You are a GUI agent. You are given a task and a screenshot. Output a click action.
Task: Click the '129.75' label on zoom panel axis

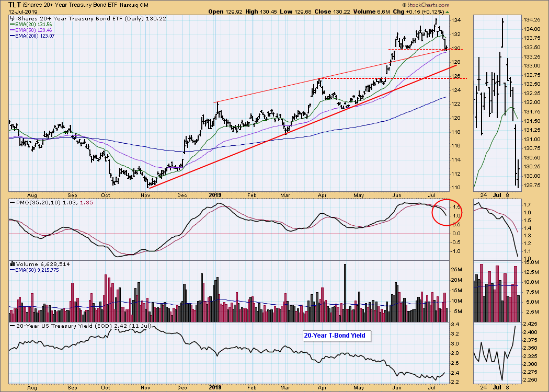(x=531, y=186)
